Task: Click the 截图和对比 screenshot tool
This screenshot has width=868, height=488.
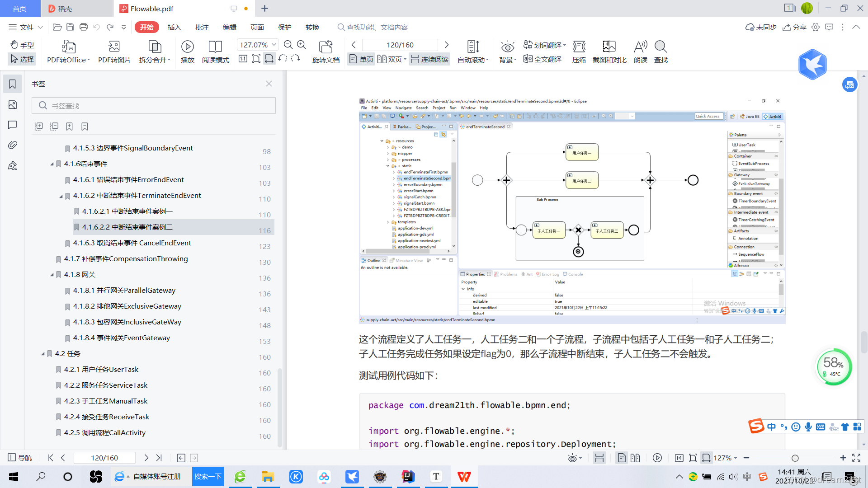Action: (609, 47)
